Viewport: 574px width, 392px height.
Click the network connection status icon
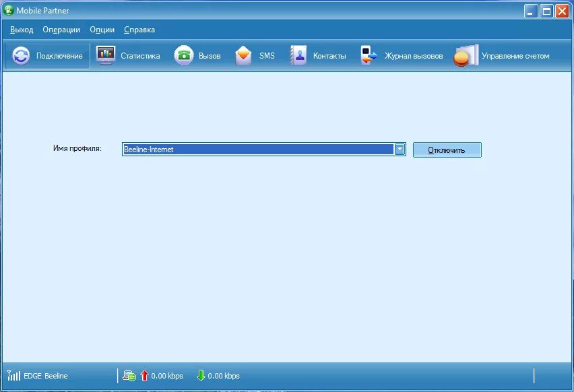point(129,376)
